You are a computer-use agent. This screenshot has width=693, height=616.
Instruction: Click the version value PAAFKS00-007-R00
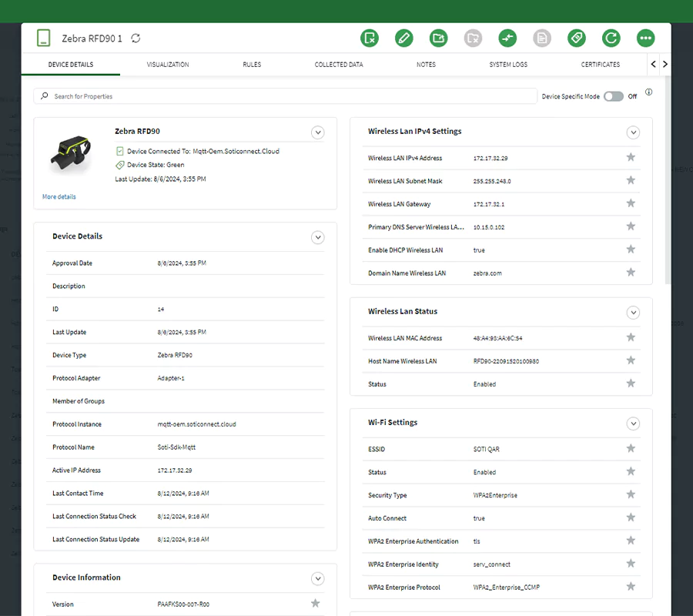pyautogui.click(x=183, y=604)
